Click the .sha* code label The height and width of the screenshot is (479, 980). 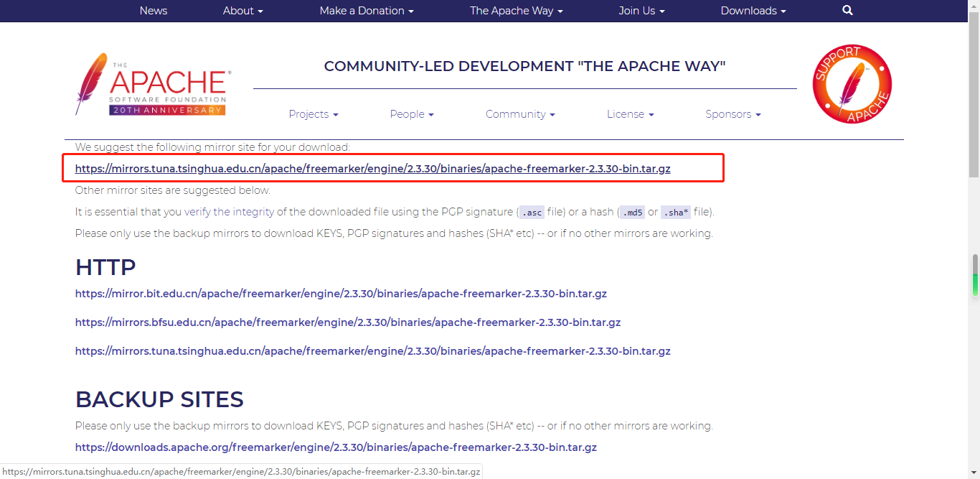[x=676, y=213]
